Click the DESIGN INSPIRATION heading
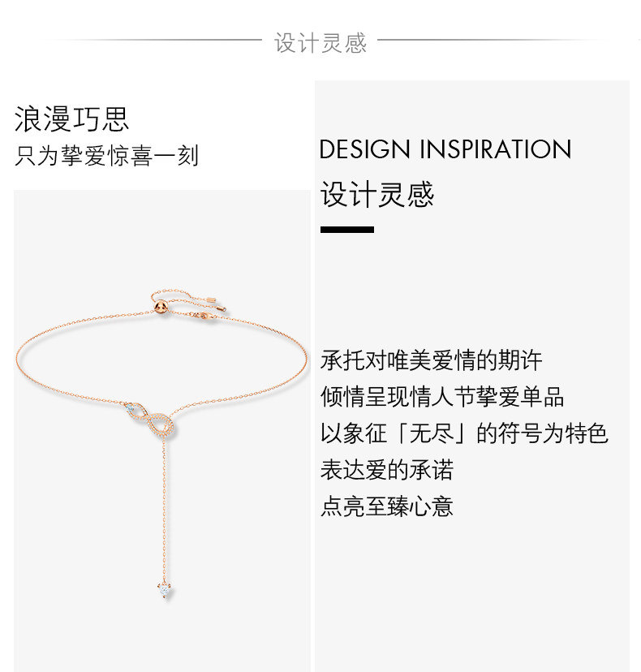The width and height of the screenshot is (641, 672). pyautogui.click(x=445, y=149)
